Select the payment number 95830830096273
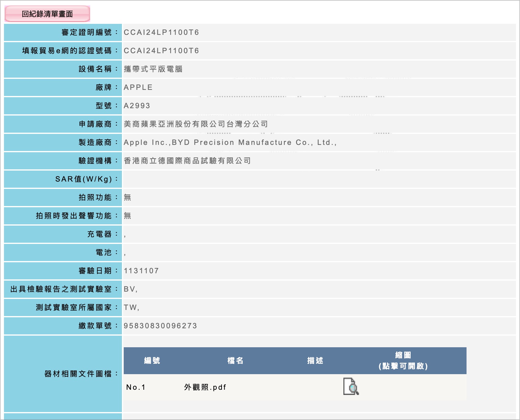The image size is (520, 420). pos(160,326)
